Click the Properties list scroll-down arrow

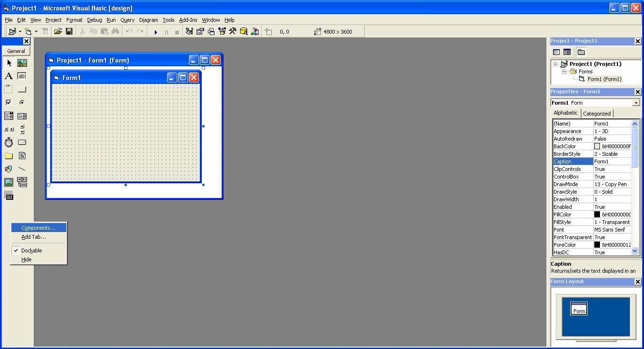tap(635, 251)
